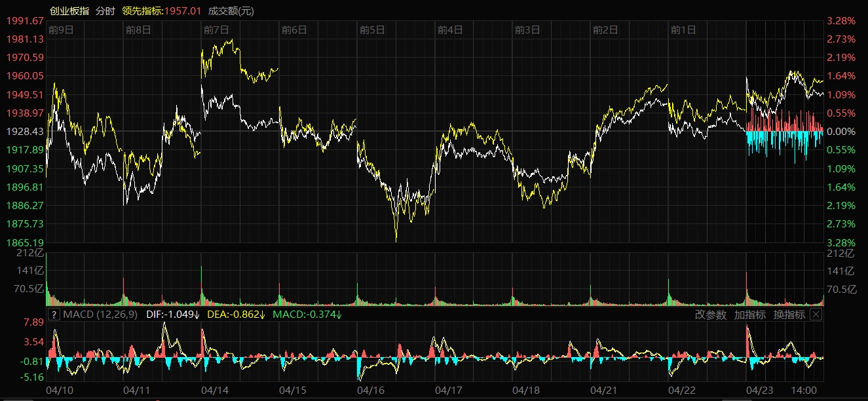868x401 pixels.
Task: Click the 1991.67 price axis label
Action: pyautogui.click(x=24, y=21)
